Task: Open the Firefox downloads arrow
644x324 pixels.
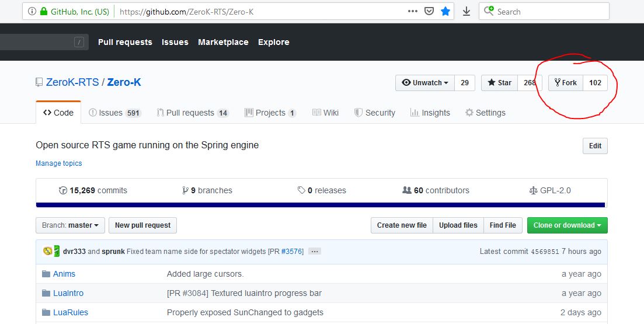Action: click(466, 12)
